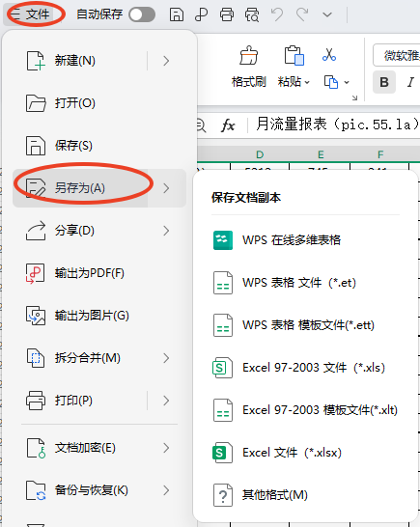This screenshot has width=420, height=527.
Task: Toggle bold B formatting
Action: 384,82
